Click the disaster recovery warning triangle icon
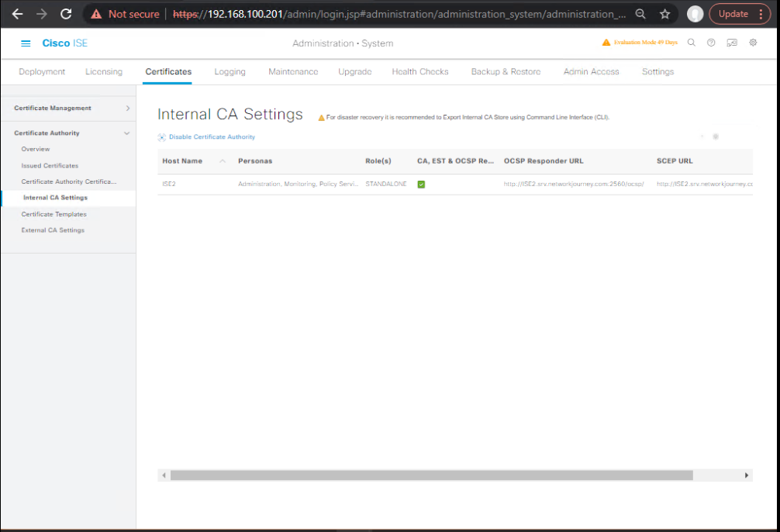This screenshot has height=532, width=780. click(x=321, y=118)
